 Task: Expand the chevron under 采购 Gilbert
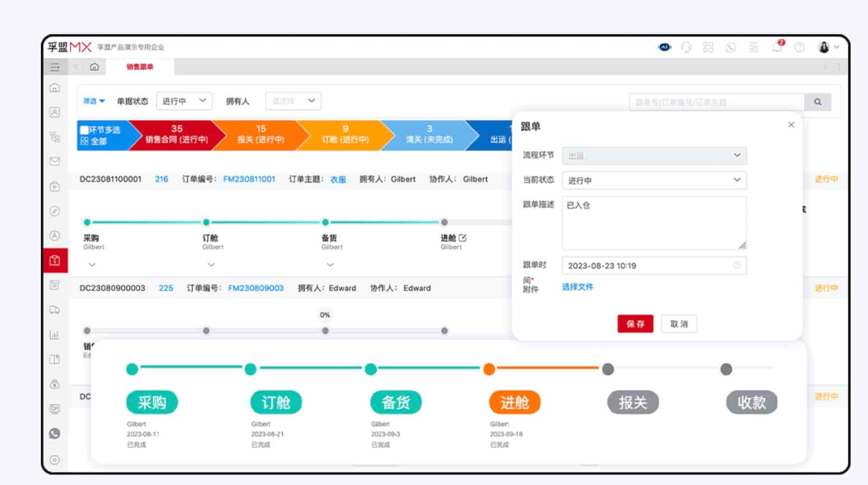(x=92, y=264)
